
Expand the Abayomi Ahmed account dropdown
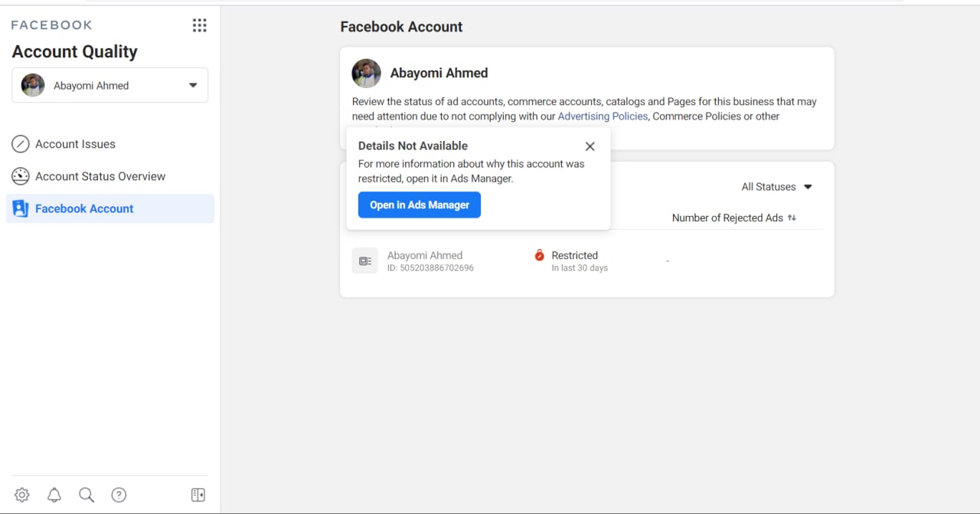109,85
